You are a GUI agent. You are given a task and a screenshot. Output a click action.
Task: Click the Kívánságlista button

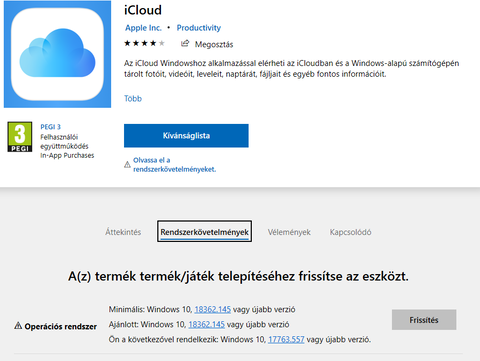[186, 136]
